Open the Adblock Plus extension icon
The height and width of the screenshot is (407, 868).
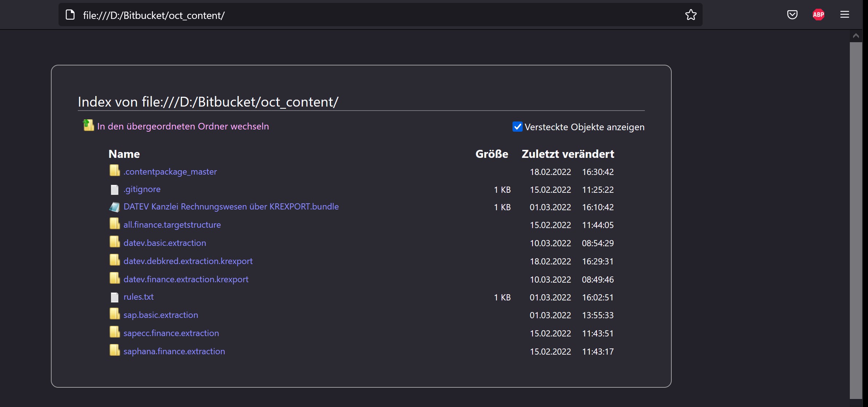point(818,15)
